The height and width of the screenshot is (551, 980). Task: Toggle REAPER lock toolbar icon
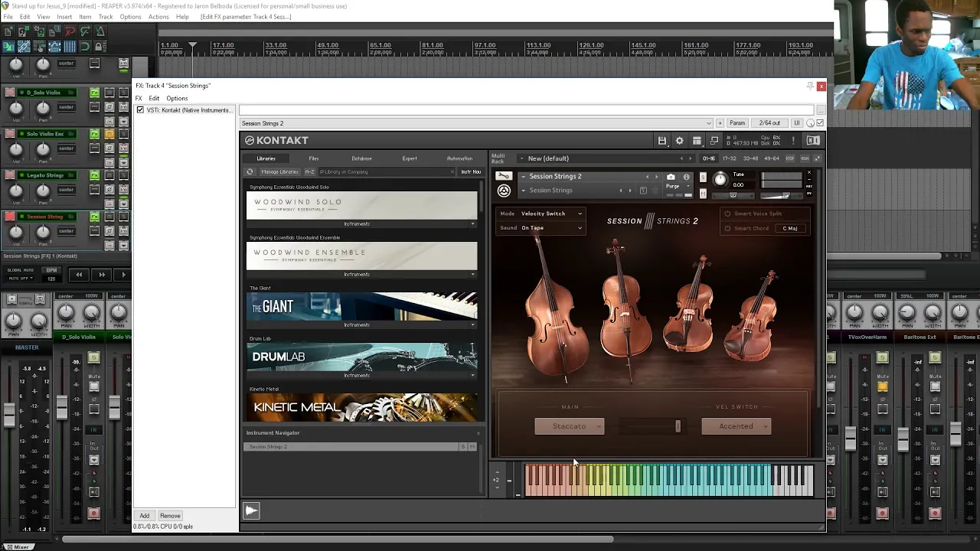click(100, 47)
